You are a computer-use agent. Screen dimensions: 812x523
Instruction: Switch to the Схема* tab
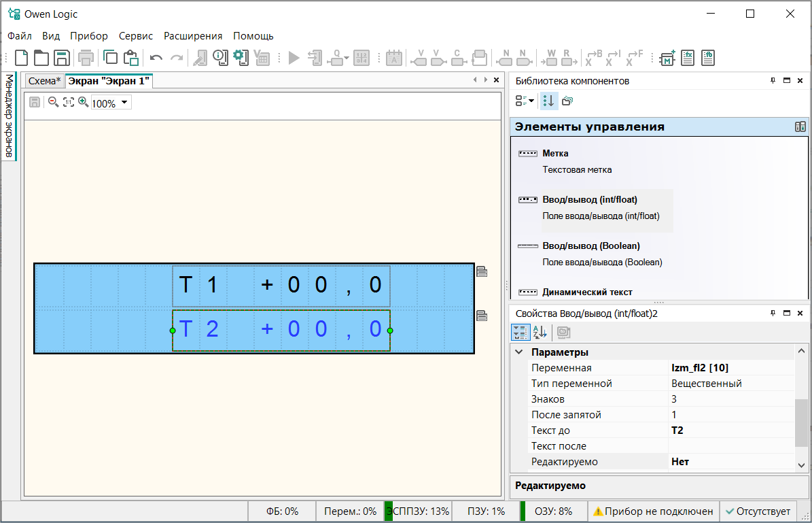(x=44, y=81)
